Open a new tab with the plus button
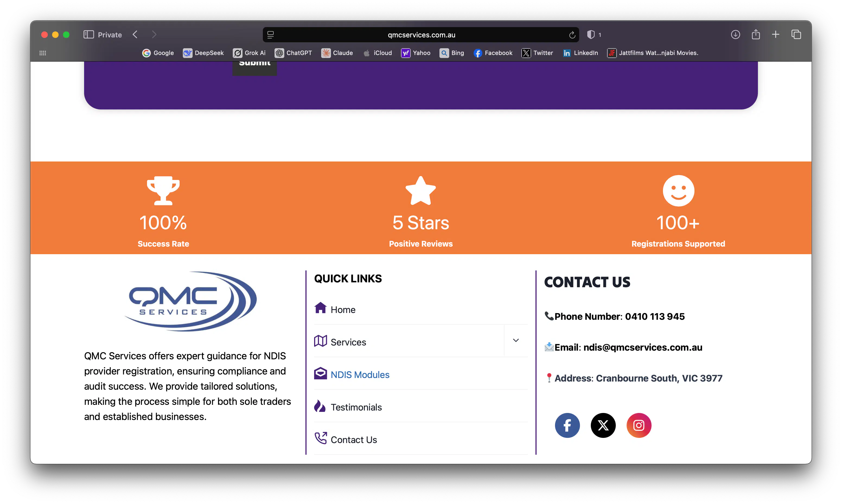Screen dimensions: 842x504 click(776, 34)
